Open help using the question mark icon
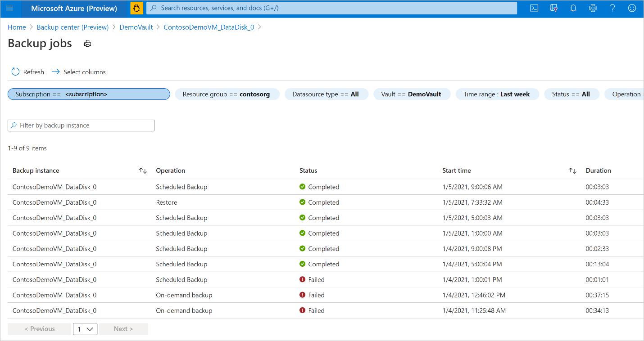Viewport: 644px width, 341px height. [x=612, y=8]
